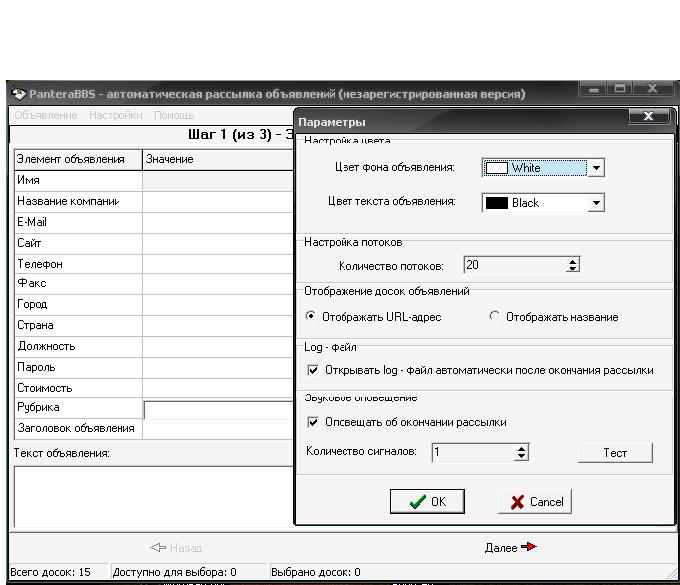
Task: Close the Параметры dialog with the X button
Action: point(648,116)
